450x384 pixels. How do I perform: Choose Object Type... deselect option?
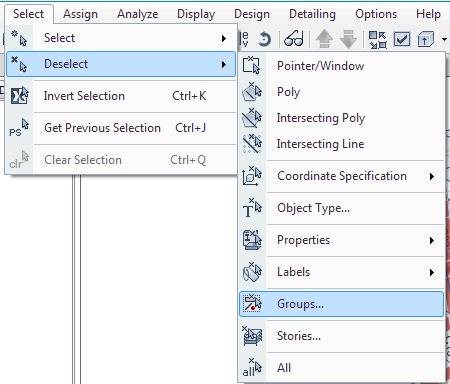341,208
